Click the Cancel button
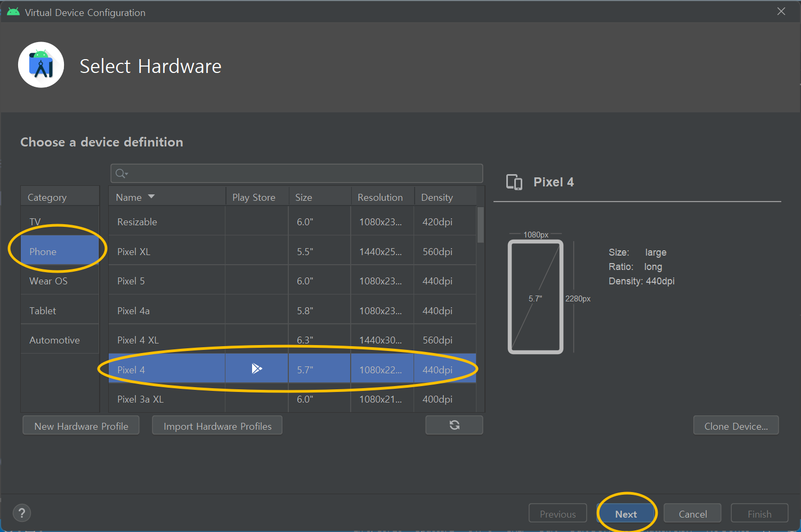The width and height of the screenshot is (801, 532). pos(692,514)
